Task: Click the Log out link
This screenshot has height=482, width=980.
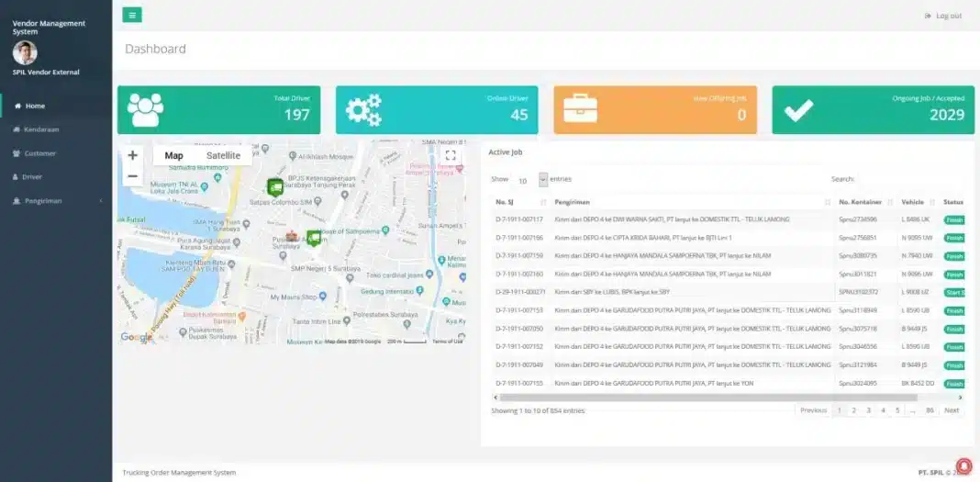Action: point(943,16)
